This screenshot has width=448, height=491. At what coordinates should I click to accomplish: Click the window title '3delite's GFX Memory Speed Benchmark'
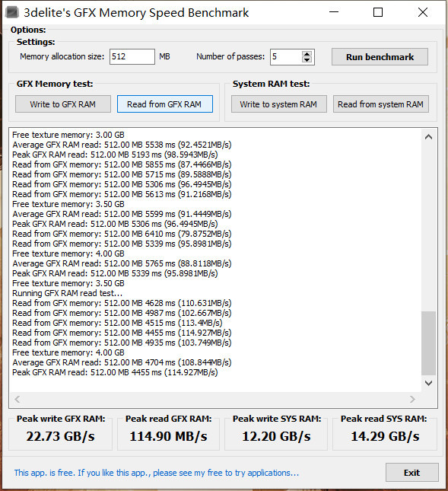[x=136, y=13]
